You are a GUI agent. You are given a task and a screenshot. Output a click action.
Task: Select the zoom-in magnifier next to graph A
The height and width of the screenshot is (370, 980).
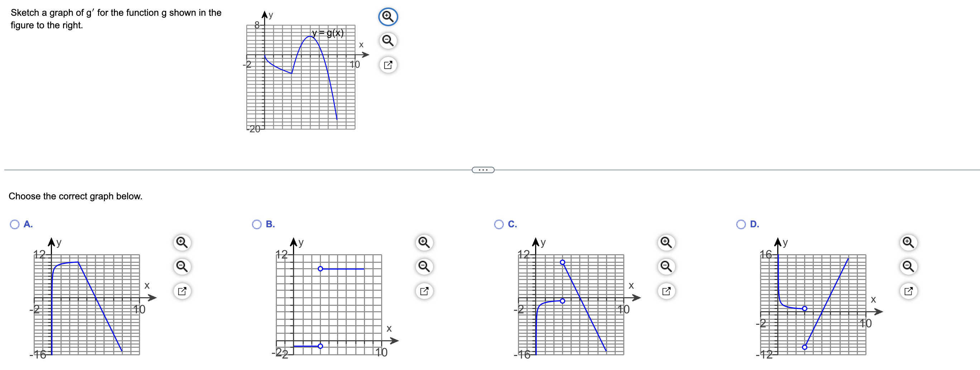(x=182, y=242)
